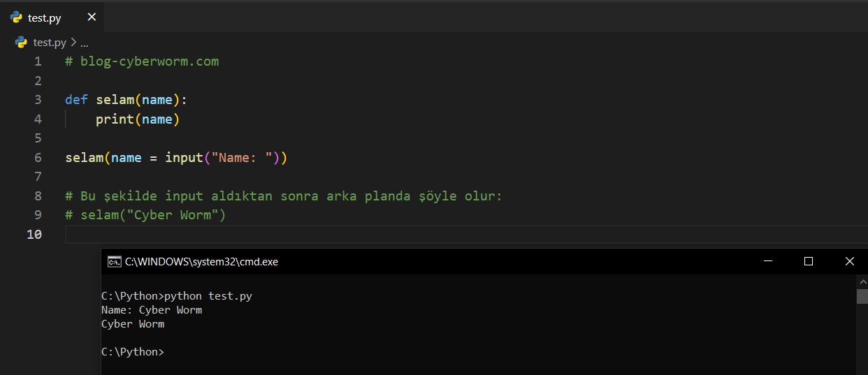Close the cmd.exe window
This screenshot has width=868, height=375.
(x=849, y=261)
